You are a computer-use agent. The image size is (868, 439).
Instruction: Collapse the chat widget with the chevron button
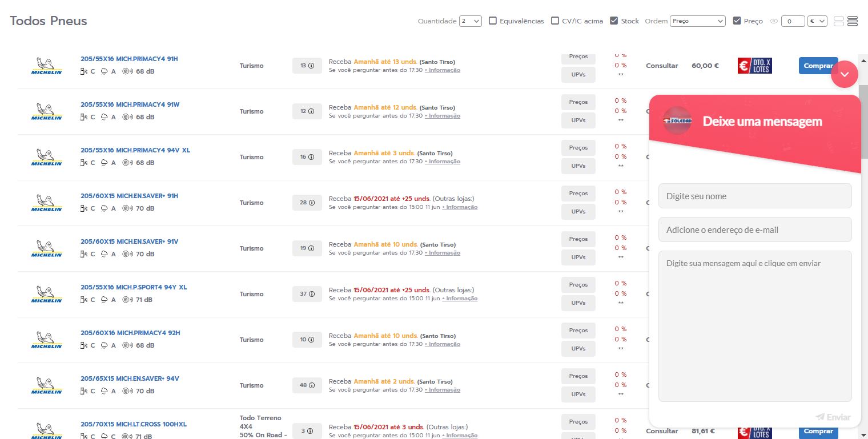coord(845,74)
